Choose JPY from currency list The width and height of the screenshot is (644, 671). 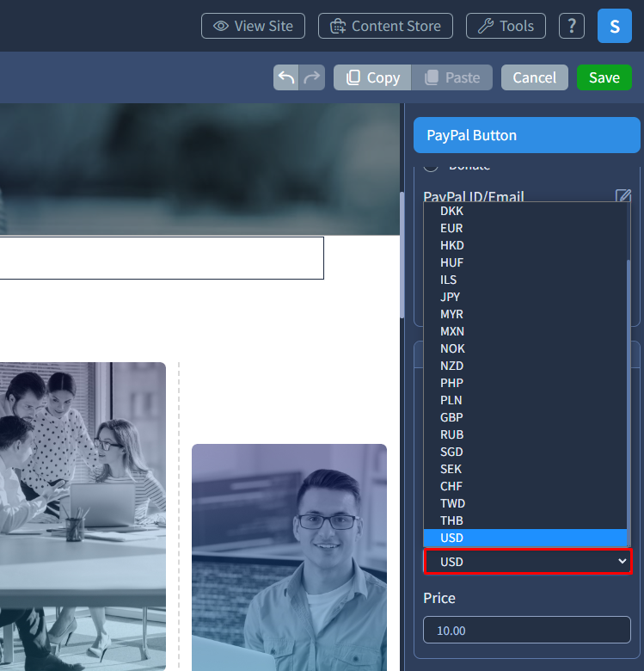(x=525, y=297)
